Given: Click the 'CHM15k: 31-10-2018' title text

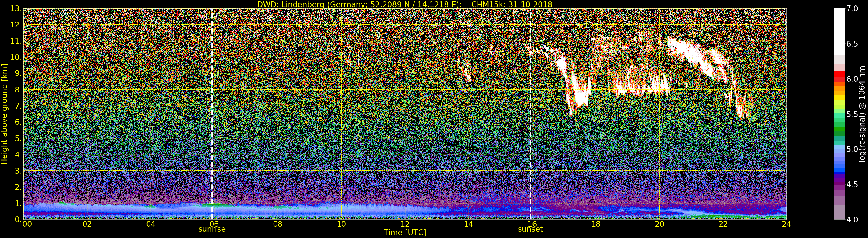Looking at the screenshot, I should 512,4.
